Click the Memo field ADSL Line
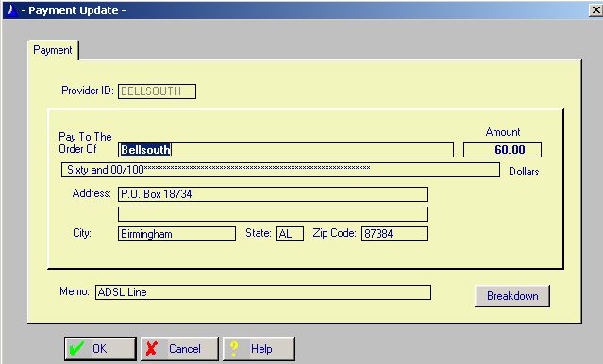 263,292
